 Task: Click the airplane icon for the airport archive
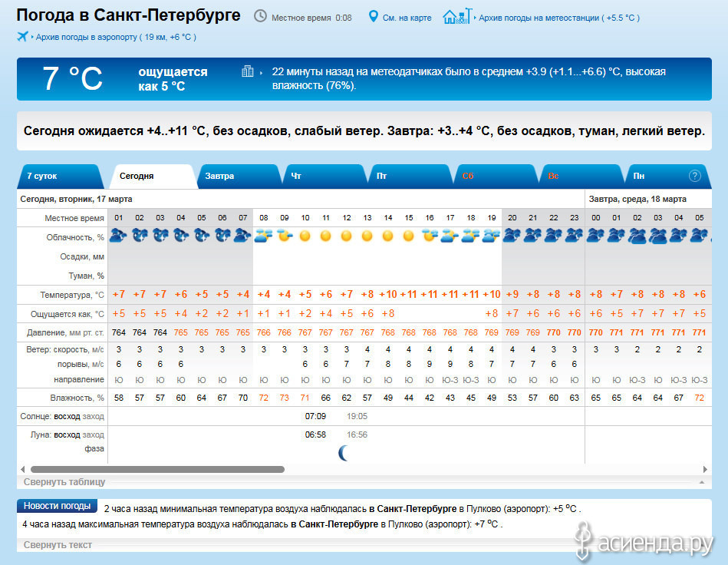click(22, 37)
